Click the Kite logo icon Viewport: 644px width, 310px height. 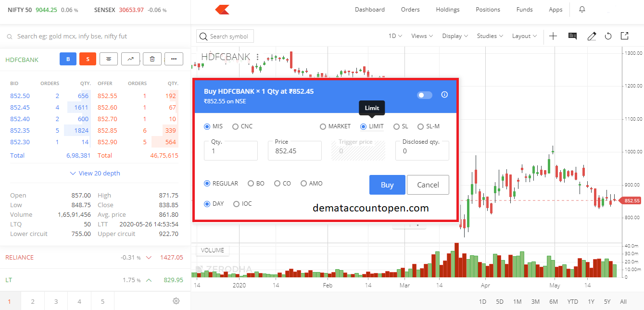(222, 9)
